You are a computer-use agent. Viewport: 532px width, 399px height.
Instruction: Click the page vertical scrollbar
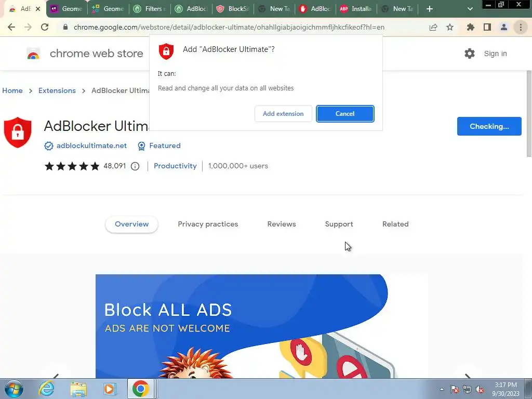tap(529, 114)
